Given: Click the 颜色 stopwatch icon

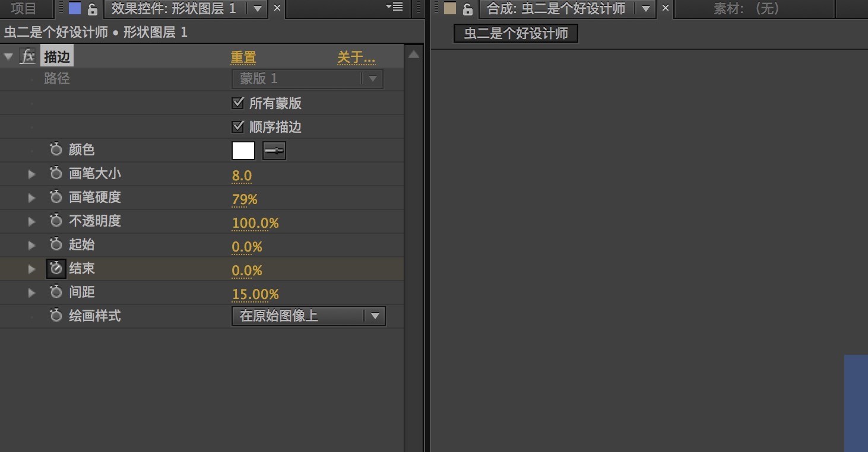Looking at the screenshot, I should 56,149.
